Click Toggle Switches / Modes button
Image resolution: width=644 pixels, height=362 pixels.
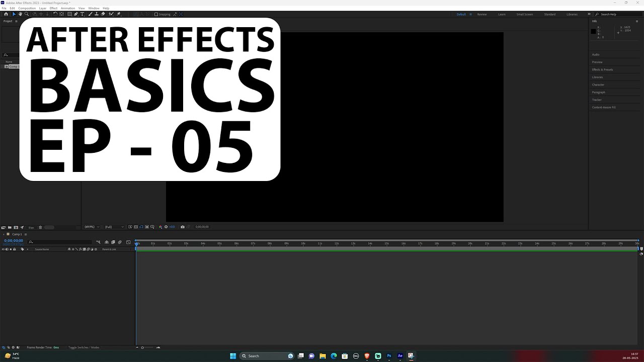point(84,347)
